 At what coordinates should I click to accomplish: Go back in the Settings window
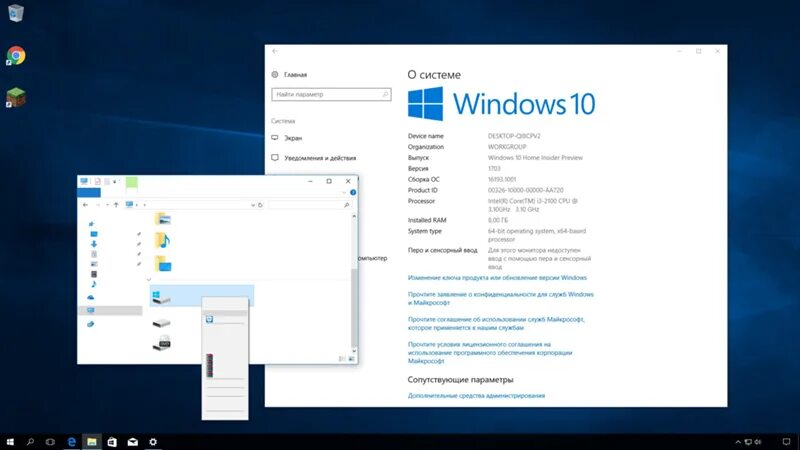[x=275, y=51]
